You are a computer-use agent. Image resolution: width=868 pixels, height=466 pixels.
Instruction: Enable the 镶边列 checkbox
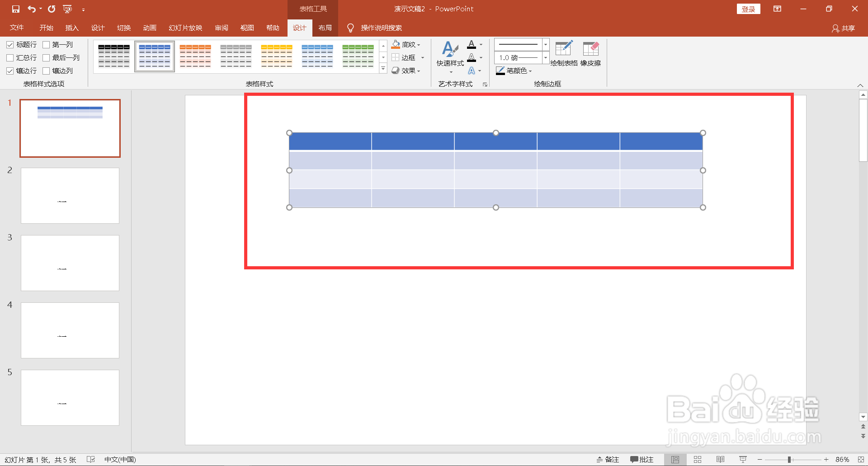click(x=46, y=71)
